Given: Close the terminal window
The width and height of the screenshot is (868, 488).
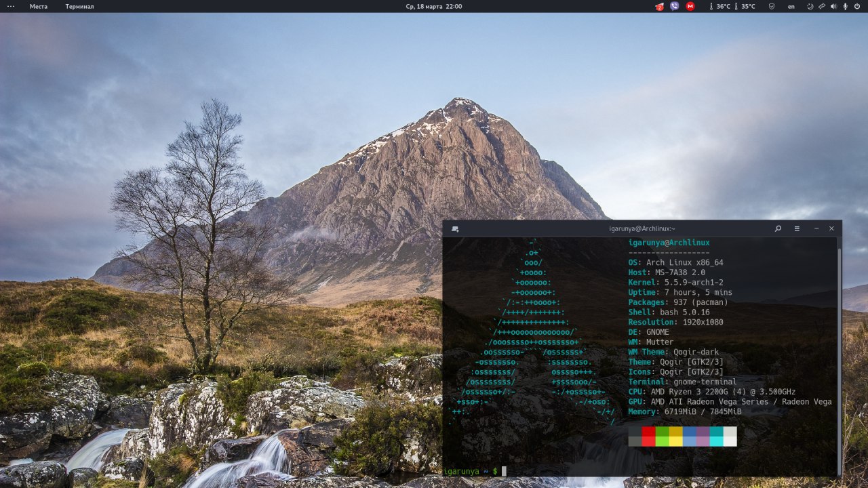Looking at the screenshot, I should coord(831,228).
